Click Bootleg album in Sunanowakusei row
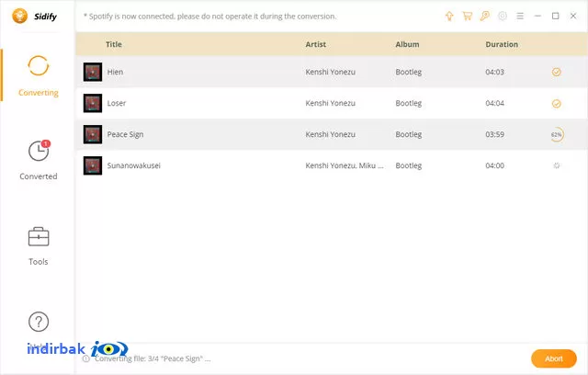The height and width of the screenshot is (375, 588). 408,165
